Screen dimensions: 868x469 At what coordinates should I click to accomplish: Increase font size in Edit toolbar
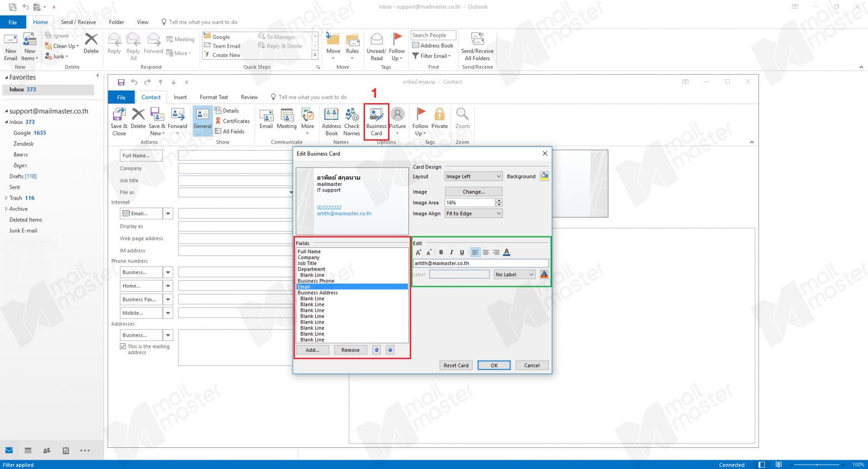pos(418,252)
